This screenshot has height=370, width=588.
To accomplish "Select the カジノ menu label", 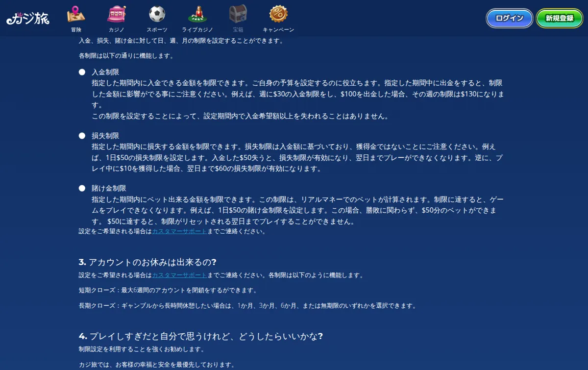I will (x=117, y=30).
